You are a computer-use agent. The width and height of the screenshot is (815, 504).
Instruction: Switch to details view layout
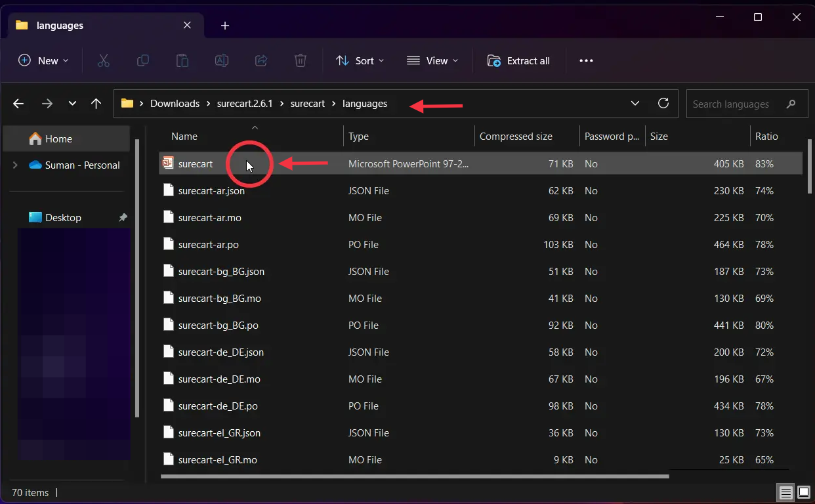tap(785, 492)
